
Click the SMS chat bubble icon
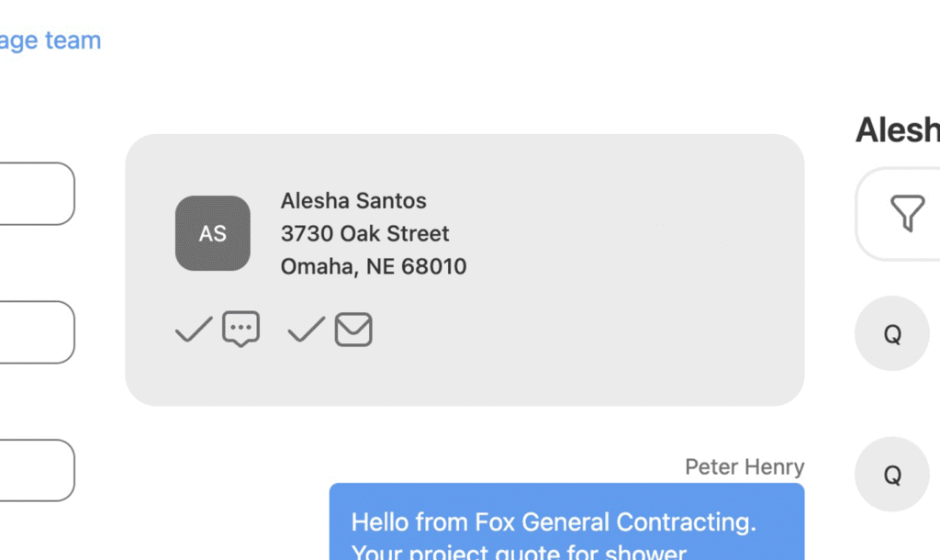click(241, 329)
